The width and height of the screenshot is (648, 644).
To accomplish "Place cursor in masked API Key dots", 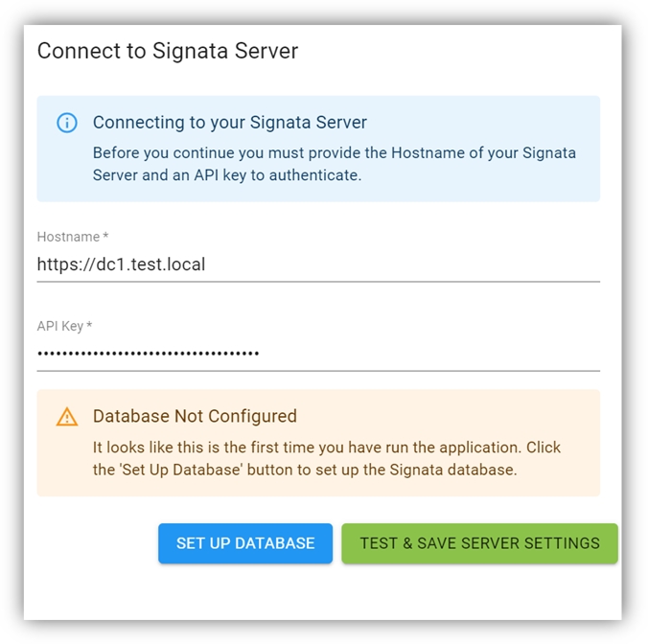I will [x=148, y=354].
